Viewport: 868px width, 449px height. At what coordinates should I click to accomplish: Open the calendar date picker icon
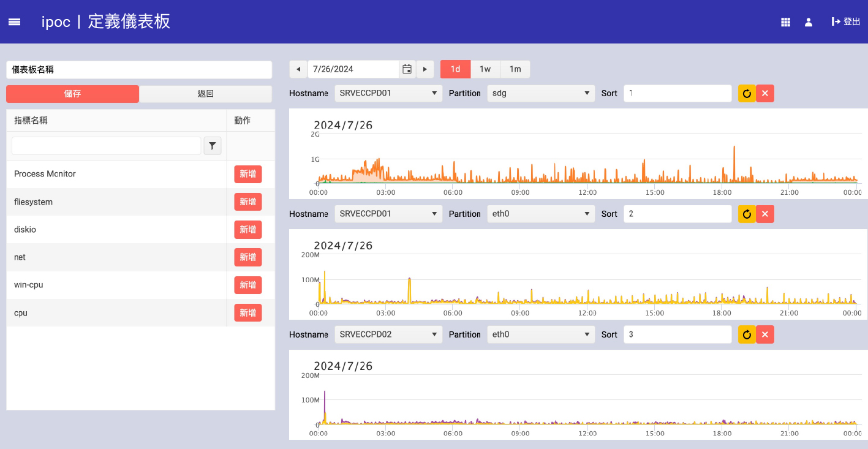407,69
